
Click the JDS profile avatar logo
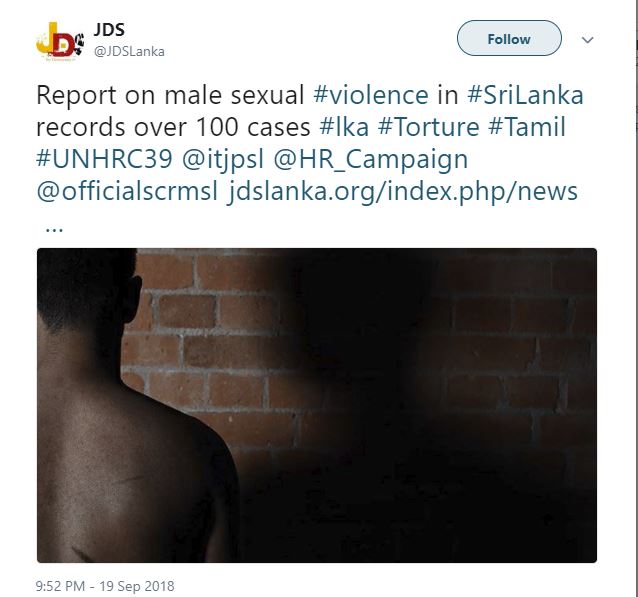60,41
